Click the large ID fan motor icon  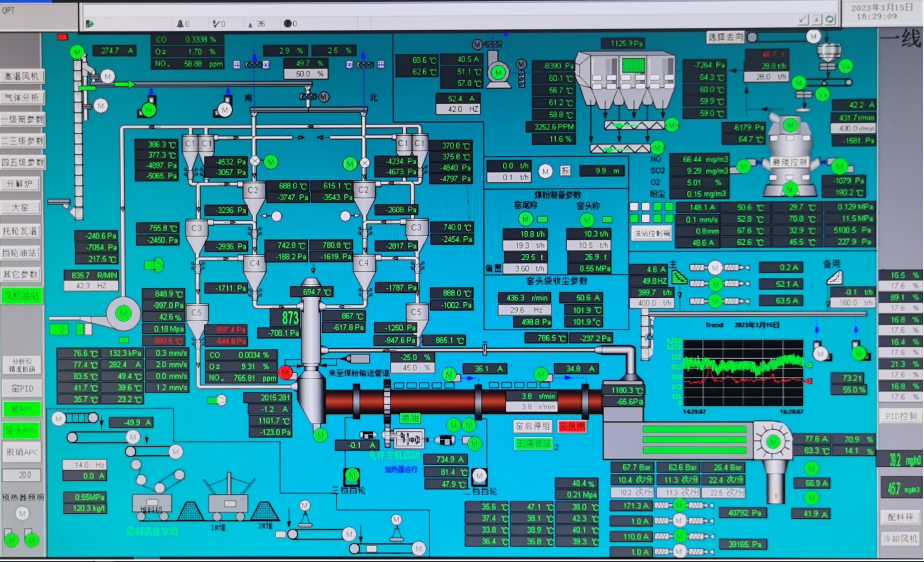pyautogui.click(x=123, y=314)
